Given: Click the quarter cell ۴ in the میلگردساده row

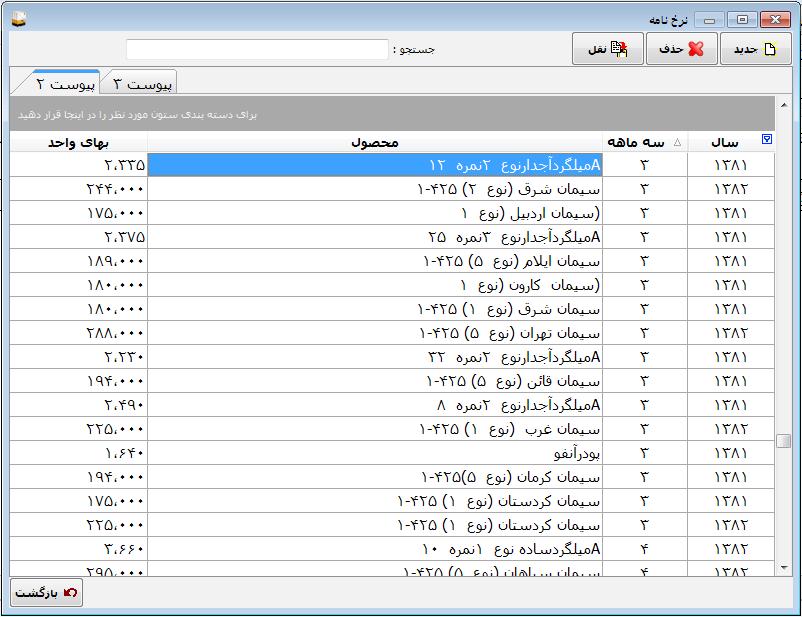Looking at the screenshot, I should [x=644, y=549].
